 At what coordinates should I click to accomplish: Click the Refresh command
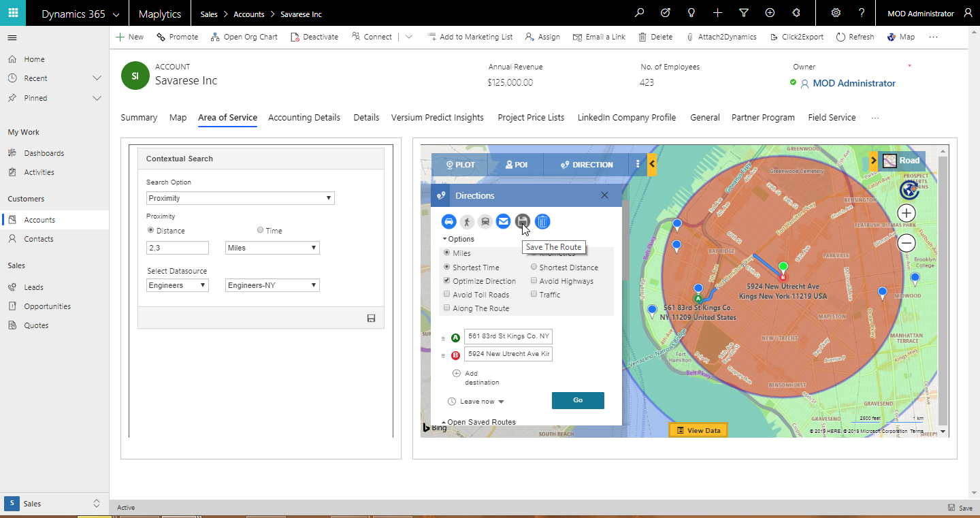click(855, 37)
